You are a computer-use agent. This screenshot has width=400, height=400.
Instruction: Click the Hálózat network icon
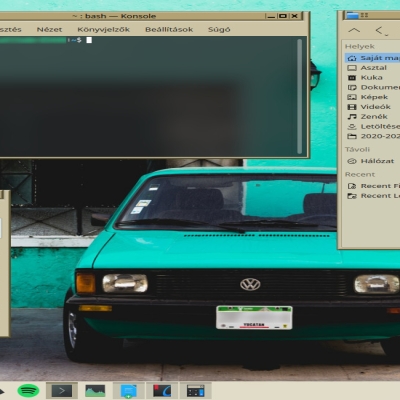click(352, 161)
